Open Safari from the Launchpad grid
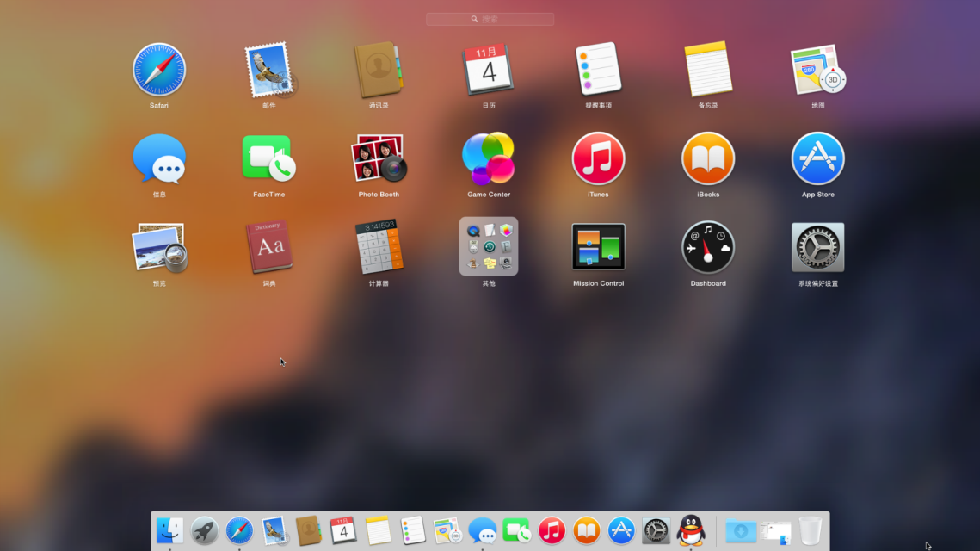Viewport: 980px width, 551px height. tap(159, 70)
